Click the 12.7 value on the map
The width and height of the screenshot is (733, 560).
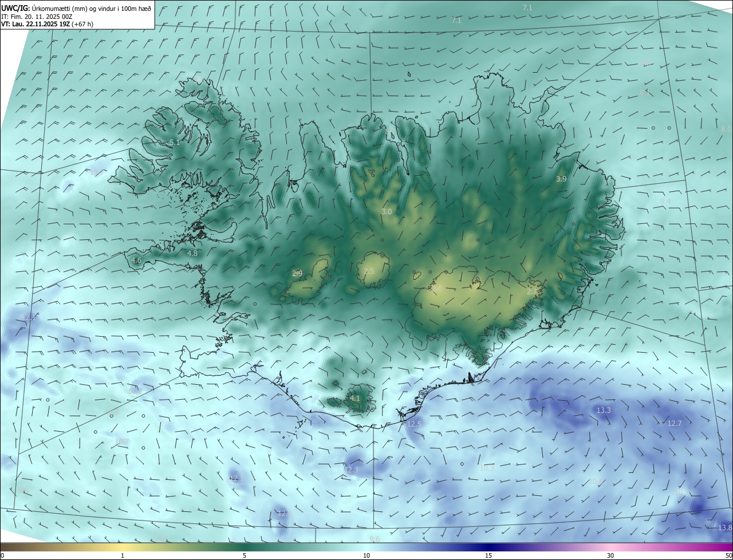click(x=675, y=423)
